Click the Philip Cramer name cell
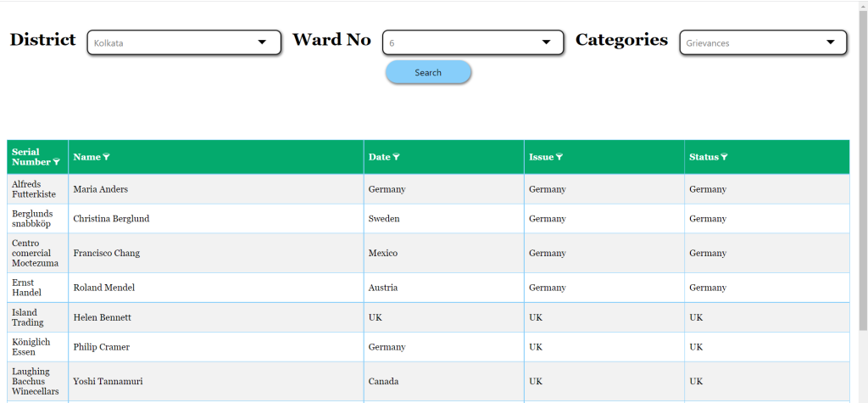The width and height of the screenshot is (868, 403). pos(216,347)
